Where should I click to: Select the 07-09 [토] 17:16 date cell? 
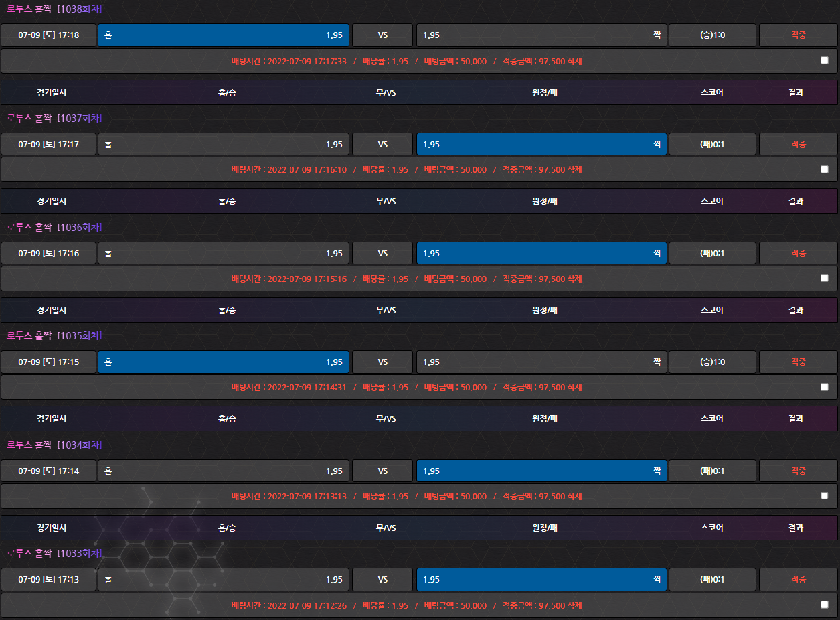[x=48, y=254]
